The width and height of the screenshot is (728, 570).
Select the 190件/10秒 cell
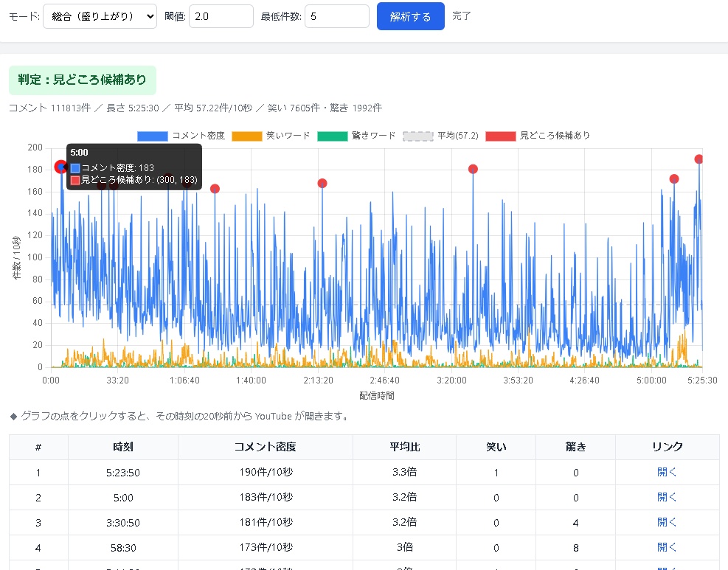point(266,472)
